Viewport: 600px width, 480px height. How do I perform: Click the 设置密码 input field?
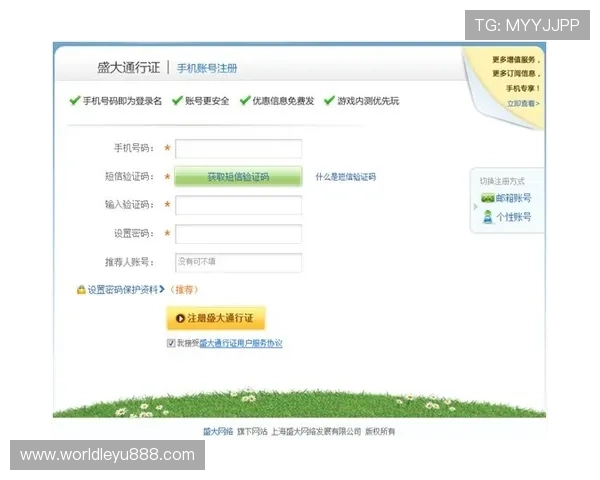coord(238,234)
